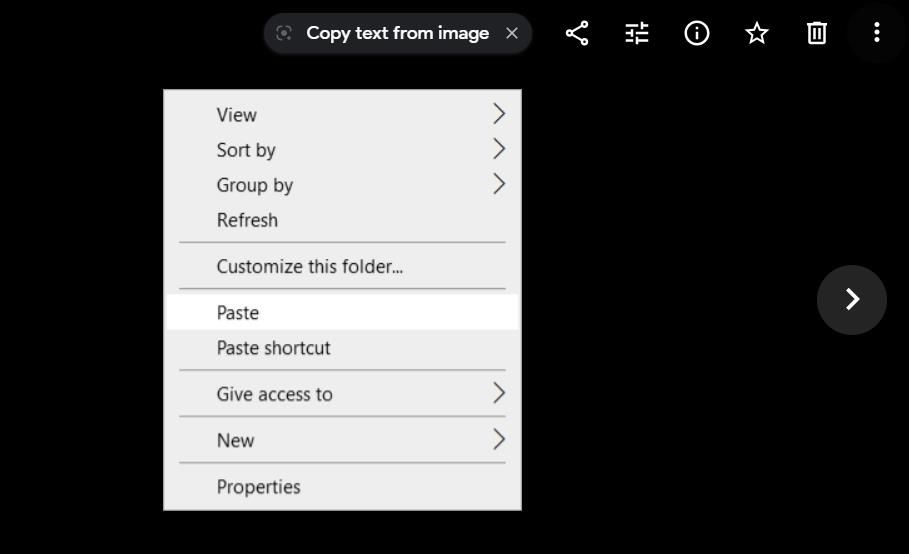Click Properties in the context menu
This screenshot has width=909, height=554.
[x=258, y=487]
